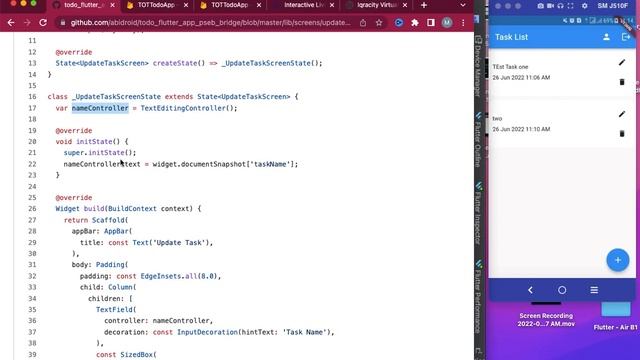Open device mirror settings gear
Image resolution: width=640 pixels, height=360 pixels.
coord(584,6)
